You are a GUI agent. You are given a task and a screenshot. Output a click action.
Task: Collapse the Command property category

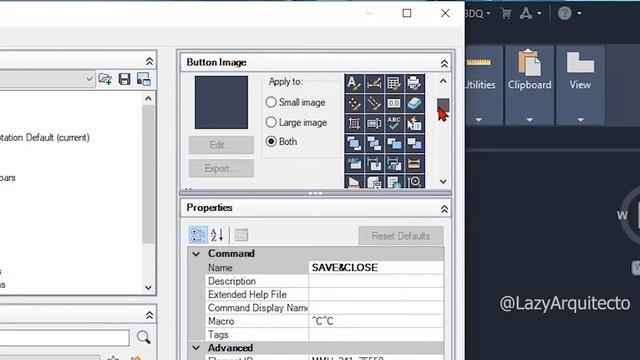[196, 254]
